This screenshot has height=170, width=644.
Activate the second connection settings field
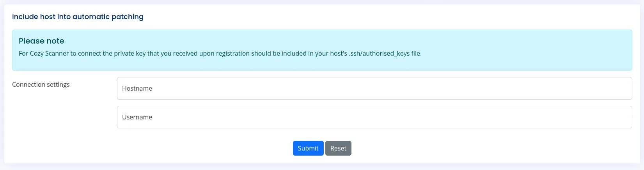pyautogui.click(x=374, y=117)
